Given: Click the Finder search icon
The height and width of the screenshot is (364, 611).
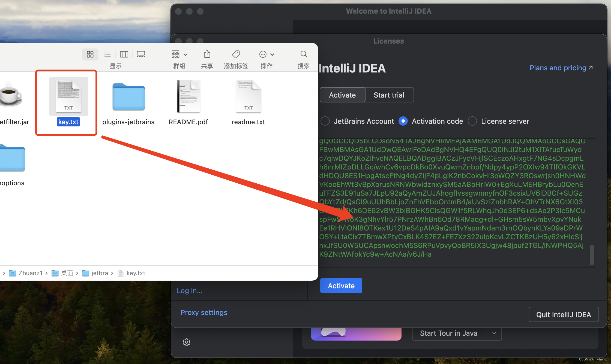Looking at the screenshot, I should (304, 54).
